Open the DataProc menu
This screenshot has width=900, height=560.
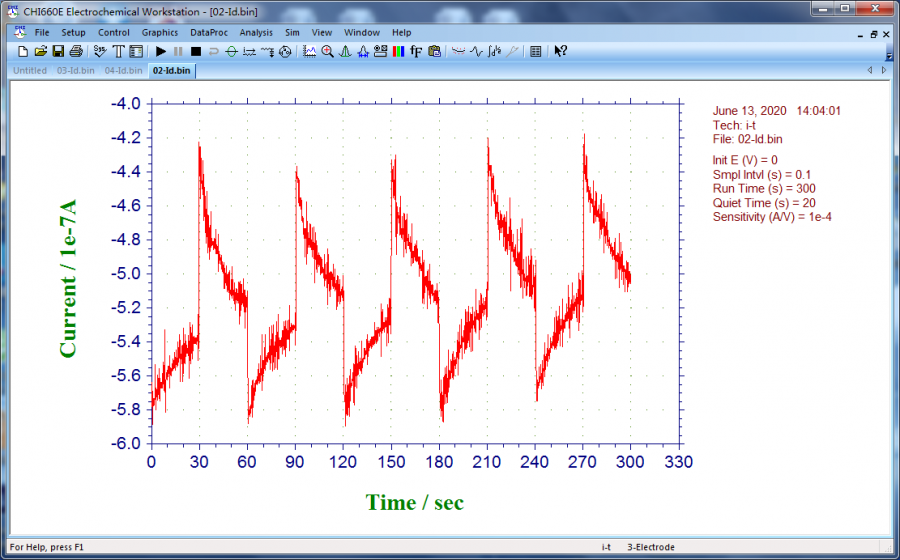click(x=208, y=32)
